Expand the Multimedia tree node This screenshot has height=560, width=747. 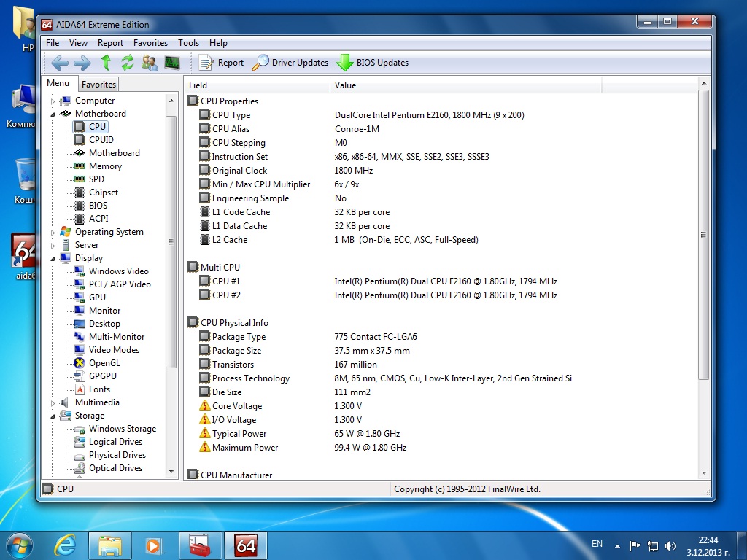click(x=53, y=402)
